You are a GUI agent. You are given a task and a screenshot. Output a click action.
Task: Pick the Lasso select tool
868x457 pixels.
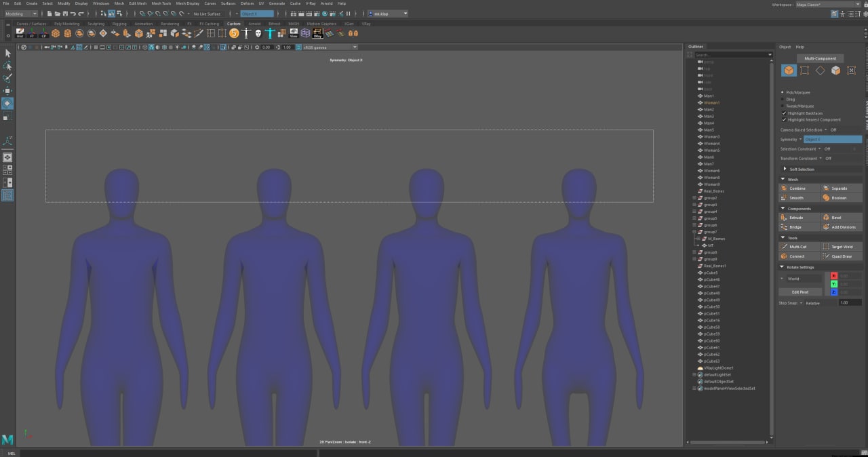(x=7, y=66)
